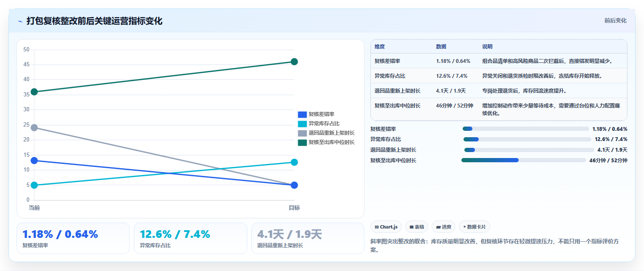
Task: Click the 复核差错率 legend label text
Action: coord(321,114)
